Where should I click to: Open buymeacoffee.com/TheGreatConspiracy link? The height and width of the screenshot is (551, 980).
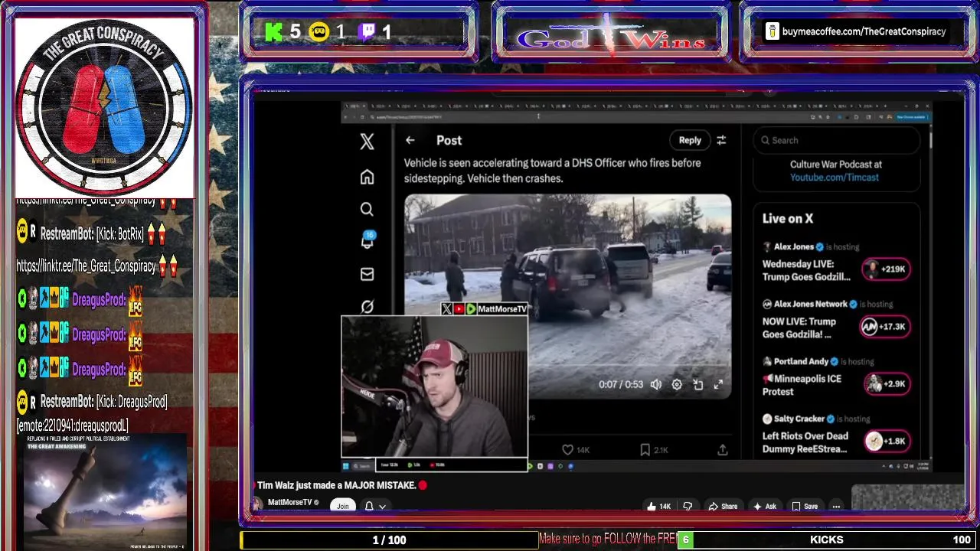[x=864, y=31]
